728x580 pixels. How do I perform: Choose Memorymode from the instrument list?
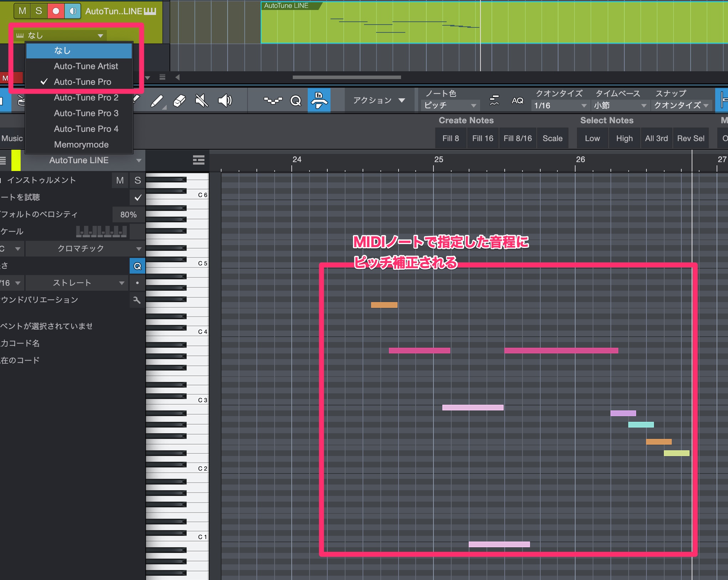pyautogui.click(x=81, y=145)
